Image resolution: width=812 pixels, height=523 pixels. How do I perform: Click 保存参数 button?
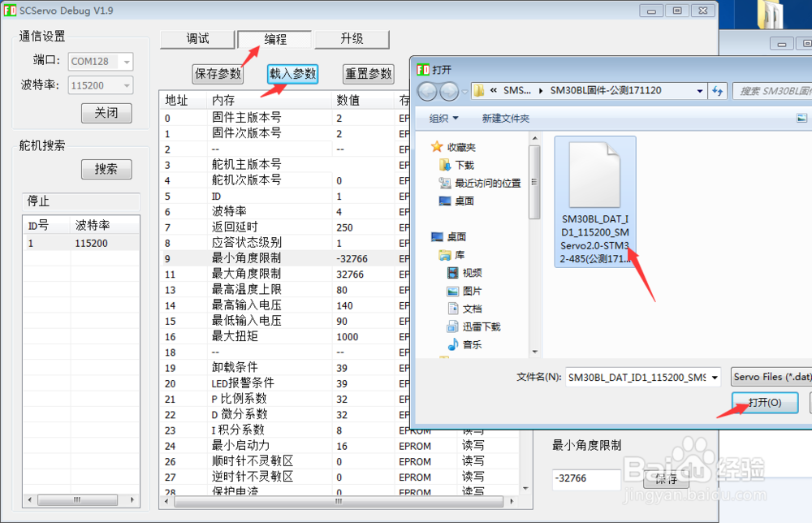pyautogui.click(x=218, y=74)
